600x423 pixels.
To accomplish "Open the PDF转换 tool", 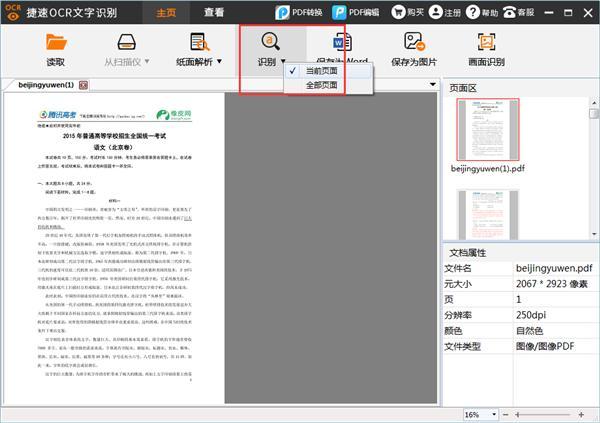I will click(x=298, y=13).
